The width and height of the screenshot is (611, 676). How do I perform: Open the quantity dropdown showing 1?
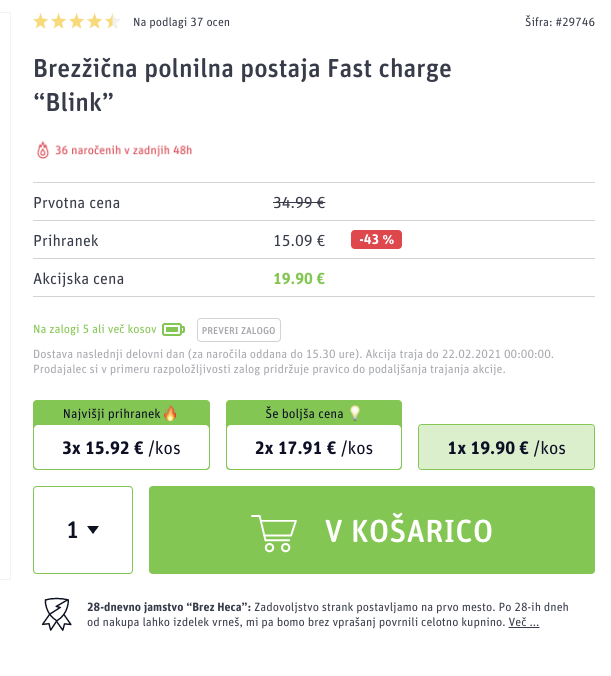(83, 530)
